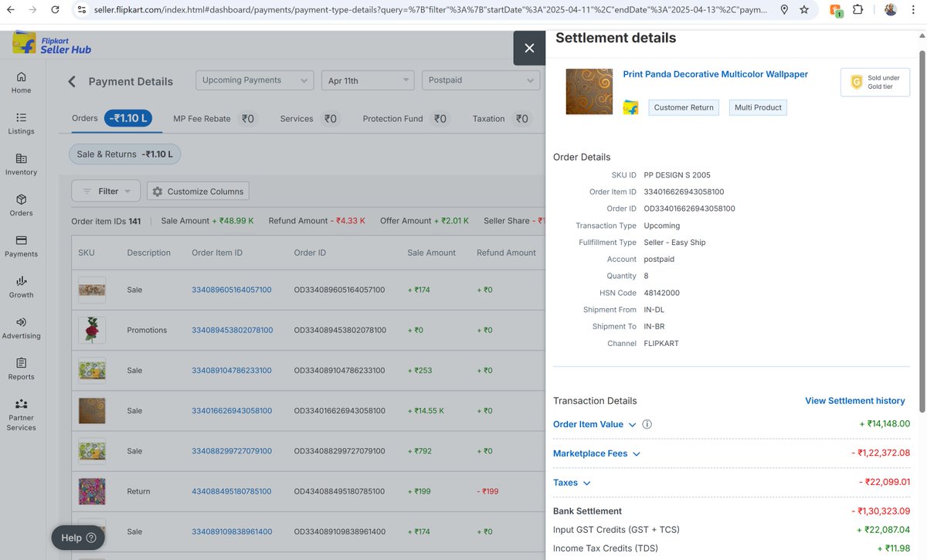Click Customize Columns button
Viewport: 927px width, 560px height.
198,191
